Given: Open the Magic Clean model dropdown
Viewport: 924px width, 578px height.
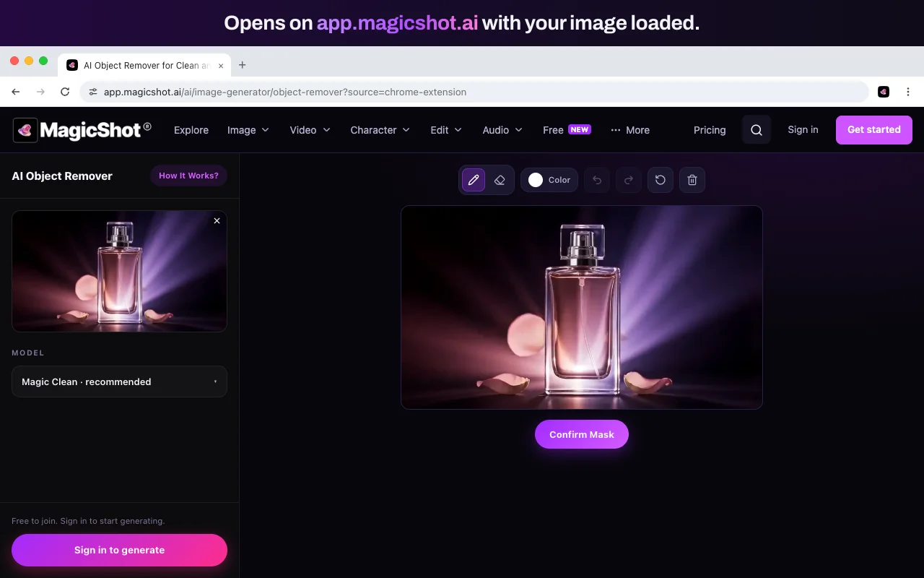Looking at the screenshot, I should point(119,381).
